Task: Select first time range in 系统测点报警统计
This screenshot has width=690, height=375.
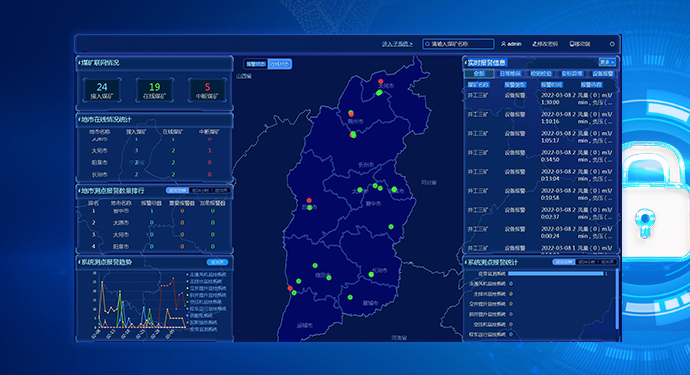Action: pos(563,262)
